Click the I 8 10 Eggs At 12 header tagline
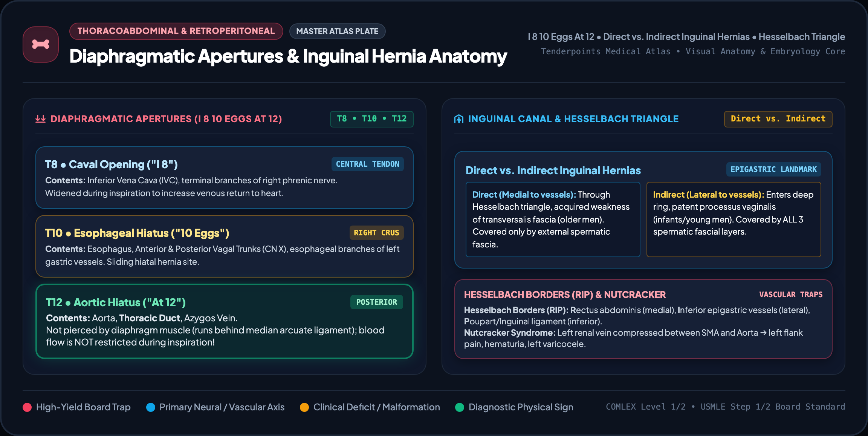868x436 pixels. tap(686, 37)
